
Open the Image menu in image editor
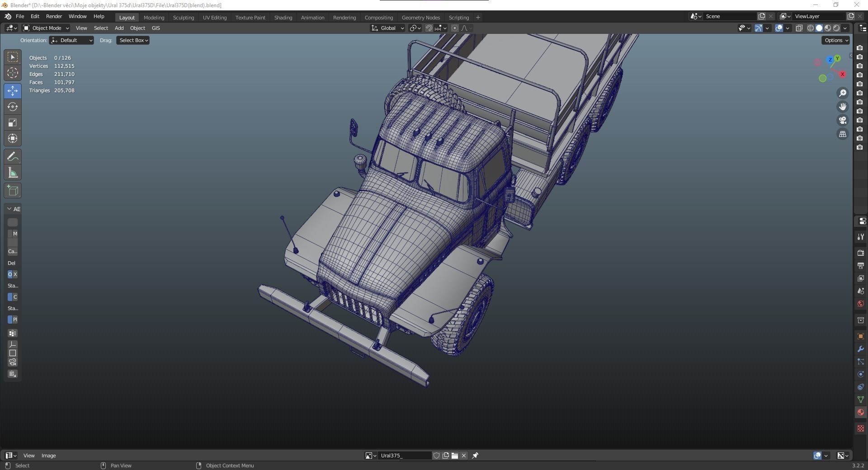[48, 456]
